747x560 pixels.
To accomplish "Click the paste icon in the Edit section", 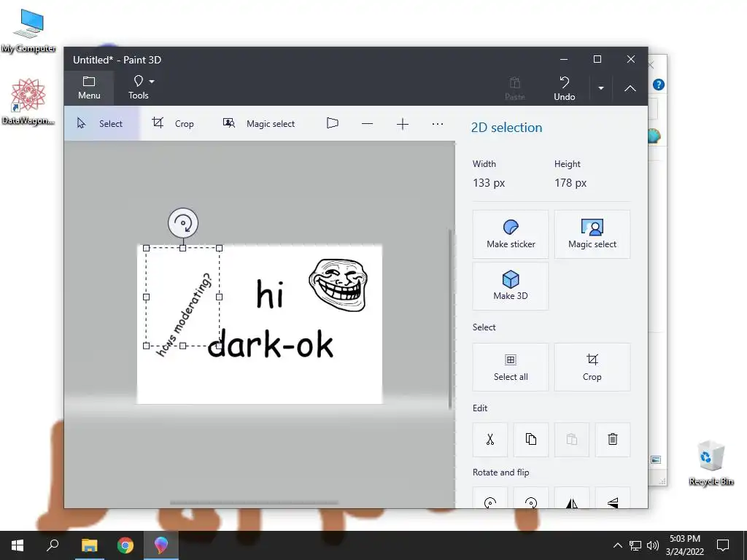I will [x=572, y=439].
